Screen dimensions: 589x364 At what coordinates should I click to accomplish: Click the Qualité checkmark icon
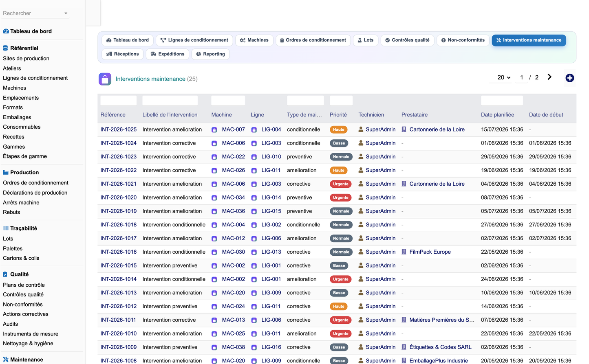pyautogui.click(x=5, y=274)
